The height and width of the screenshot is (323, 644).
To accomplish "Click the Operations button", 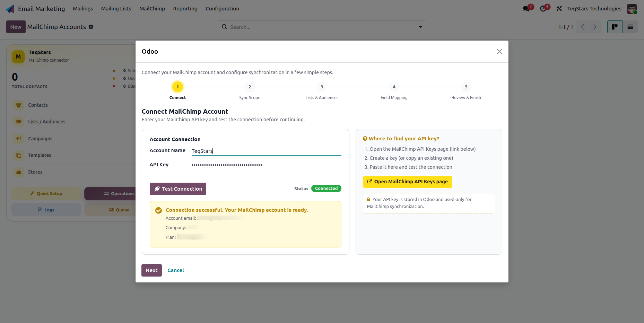I will (110, 194).
